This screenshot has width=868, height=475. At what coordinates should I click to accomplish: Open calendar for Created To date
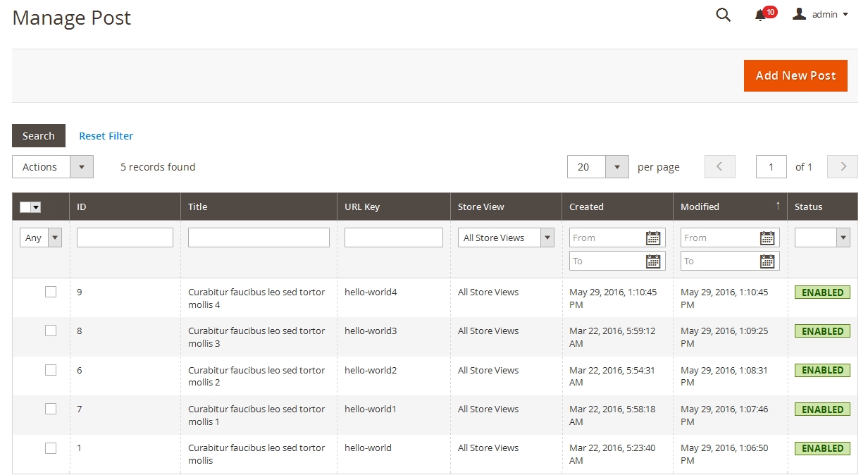(653, 261)
